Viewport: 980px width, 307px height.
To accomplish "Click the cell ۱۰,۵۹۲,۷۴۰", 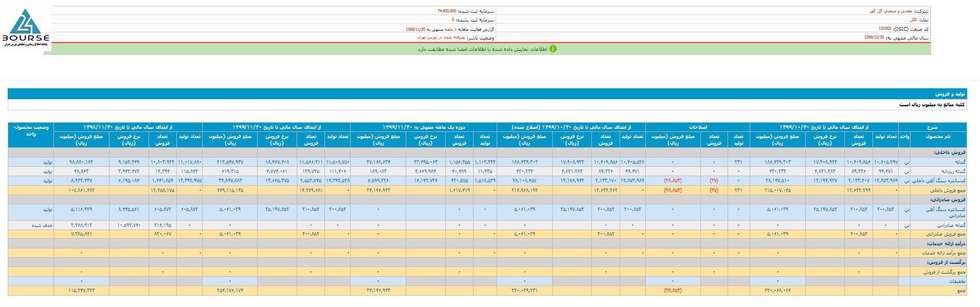I will [129, 225].
